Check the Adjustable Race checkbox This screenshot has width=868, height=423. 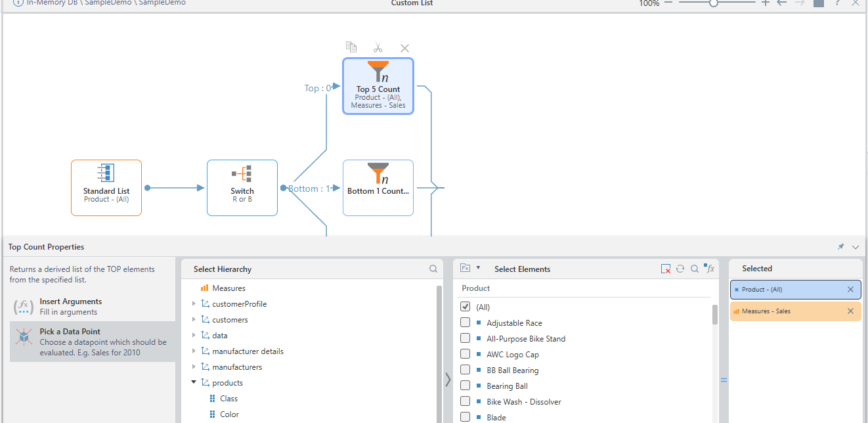pos(466,323)
